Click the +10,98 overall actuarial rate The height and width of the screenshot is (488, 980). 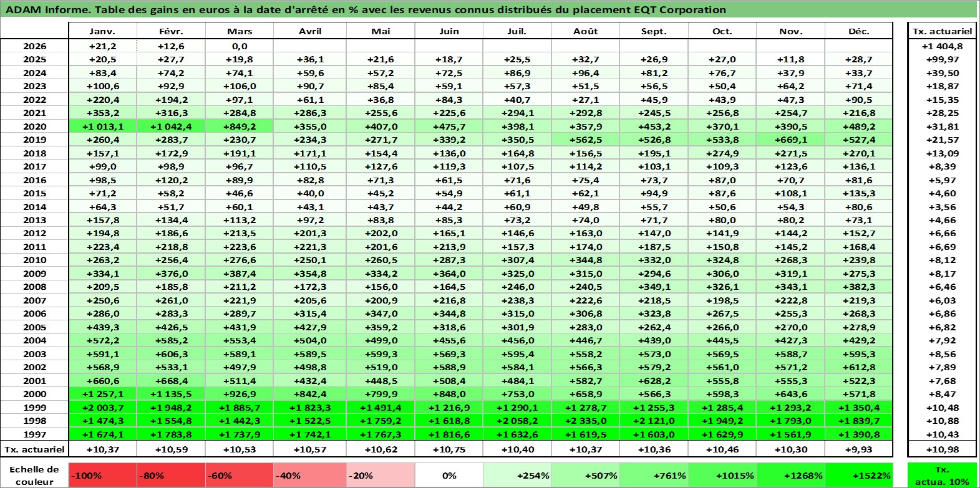942,449
